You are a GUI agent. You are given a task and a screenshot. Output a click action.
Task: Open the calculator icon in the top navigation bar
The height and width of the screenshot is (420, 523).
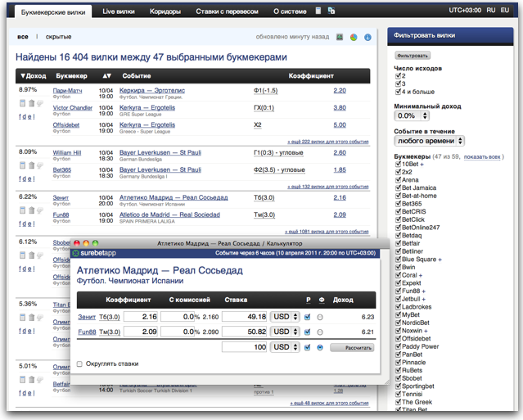pos(318,11)
